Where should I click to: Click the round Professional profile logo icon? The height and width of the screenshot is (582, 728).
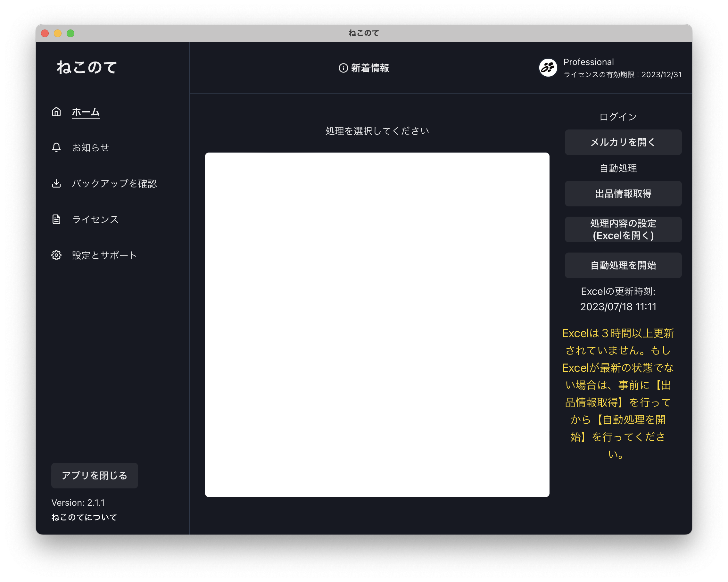pos(548,68)
